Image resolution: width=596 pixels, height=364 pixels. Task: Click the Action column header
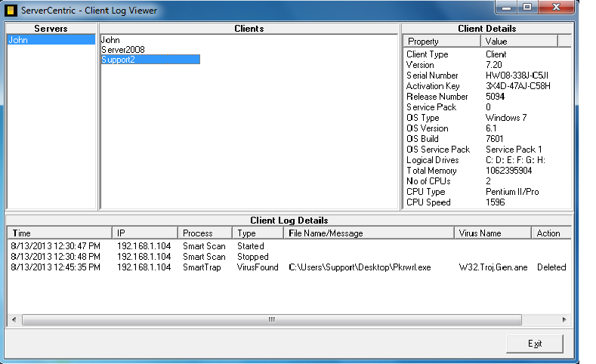click(549, 233)
